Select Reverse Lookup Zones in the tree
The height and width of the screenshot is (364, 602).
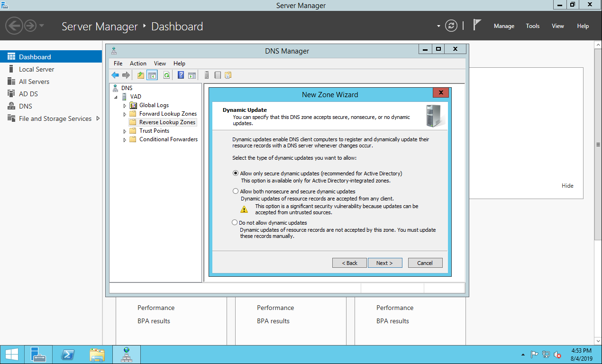pyautogui.click(x=167, y=122)
